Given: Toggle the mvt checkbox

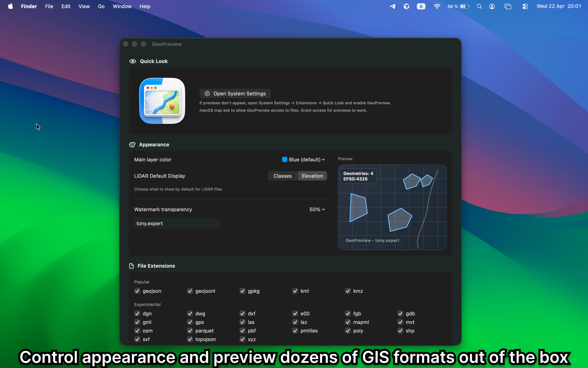Looking at the screenshot, I should 400,322.
